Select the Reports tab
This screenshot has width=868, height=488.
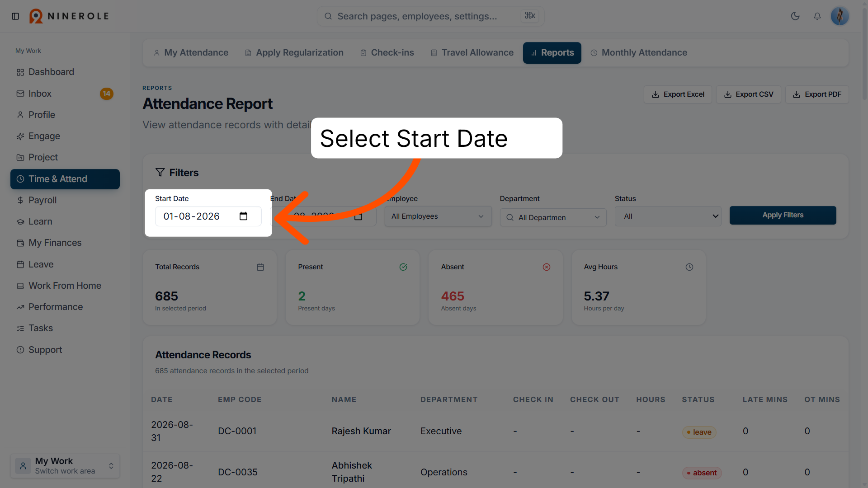pyautogui.click(x=552, y=53)
